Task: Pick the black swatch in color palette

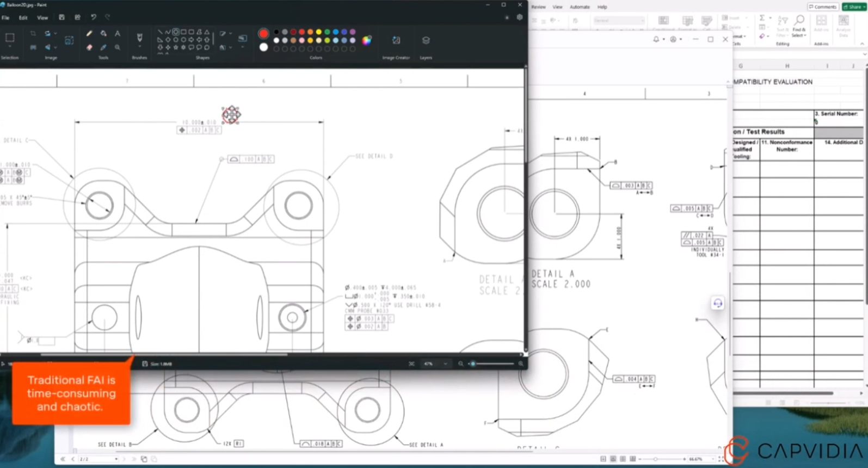Action: point(276,32)
